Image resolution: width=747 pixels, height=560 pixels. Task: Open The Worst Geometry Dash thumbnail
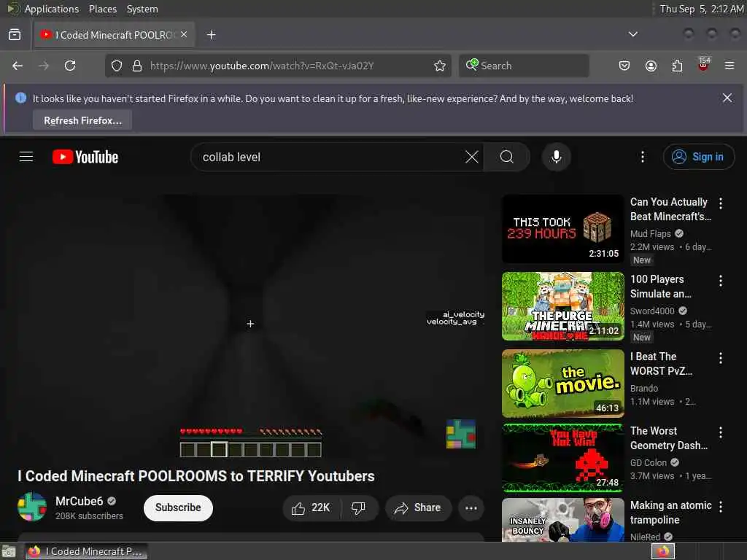tap(562, 458)
